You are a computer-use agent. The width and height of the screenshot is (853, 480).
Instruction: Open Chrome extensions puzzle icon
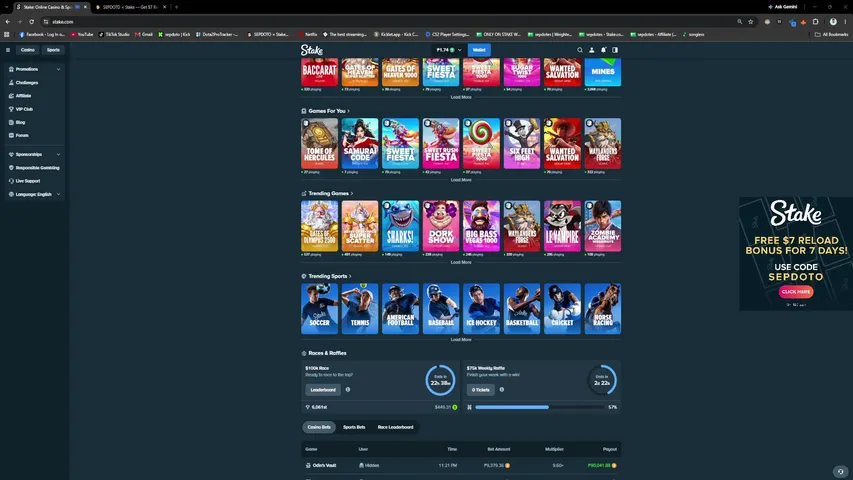[x=815, y=22]
